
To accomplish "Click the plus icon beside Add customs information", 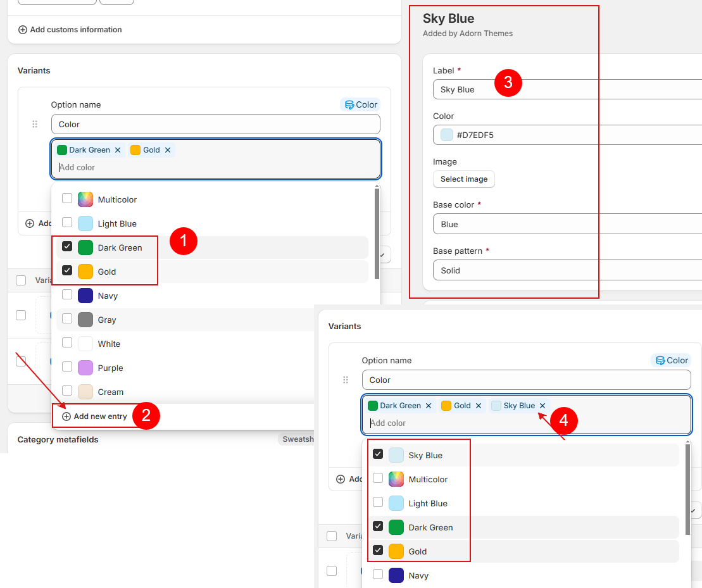I will coord(23,30).
